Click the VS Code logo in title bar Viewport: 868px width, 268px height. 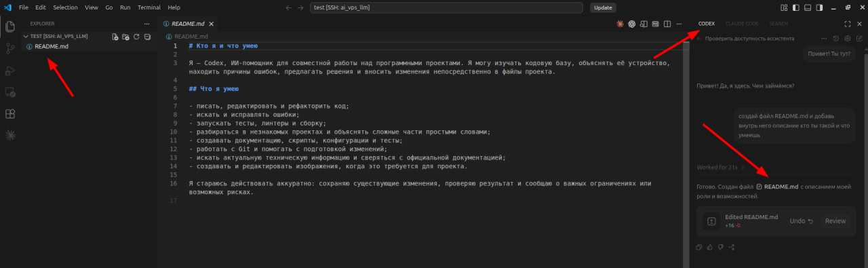pyautogui.click(x=7, y=7)
